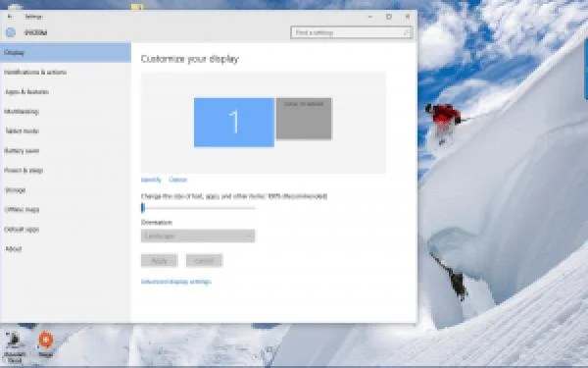Open Advanced display settings link
Viewport: 588px width, 368px height.
[x=175, y=282]
